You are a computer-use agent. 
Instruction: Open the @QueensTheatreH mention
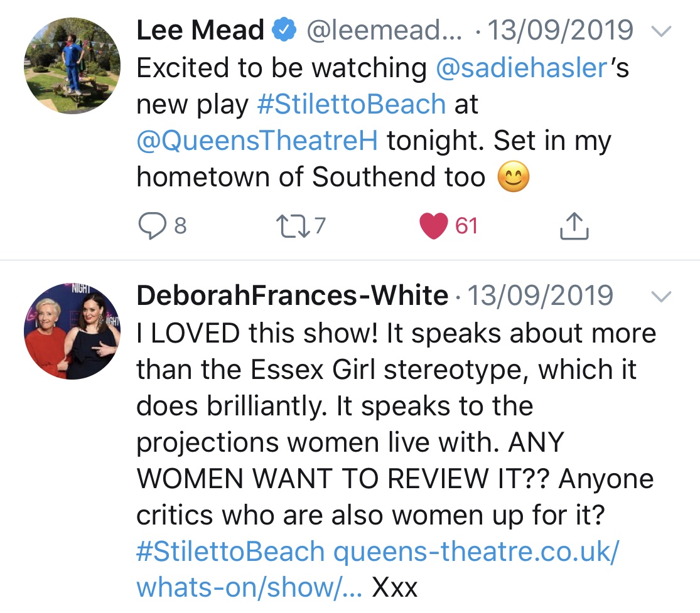click(257, 141)
